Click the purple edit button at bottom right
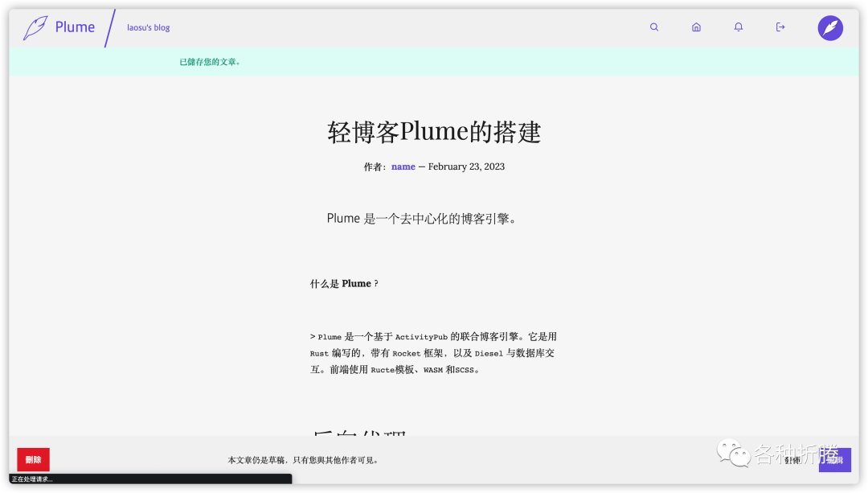 835,460
